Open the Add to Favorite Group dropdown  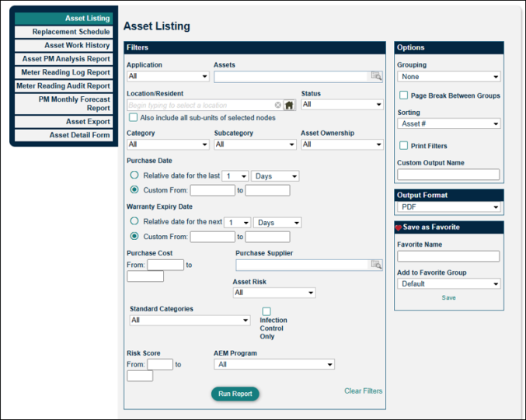point(449,284)
